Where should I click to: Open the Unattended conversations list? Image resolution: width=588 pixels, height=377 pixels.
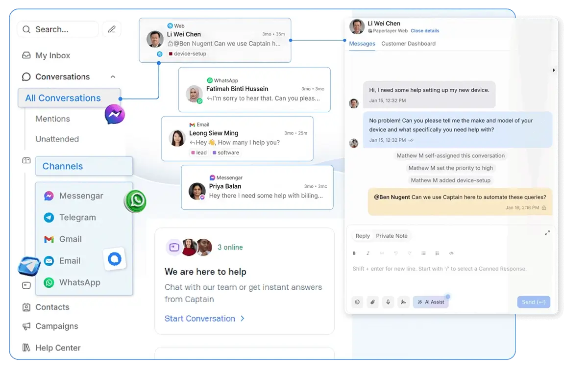pos(57,139)
